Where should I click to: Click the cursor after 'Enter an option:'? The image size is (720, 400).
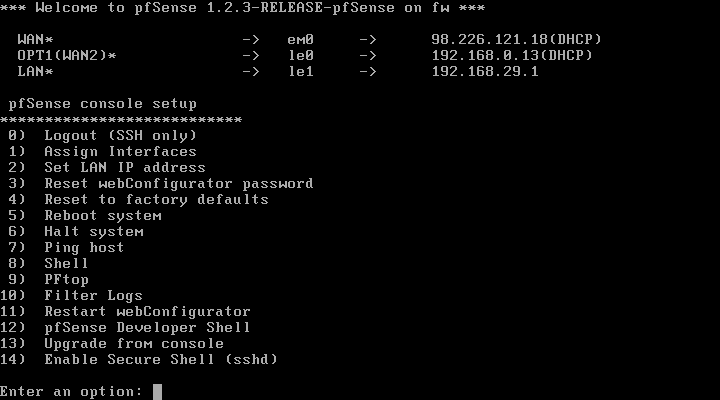[157, 392]
